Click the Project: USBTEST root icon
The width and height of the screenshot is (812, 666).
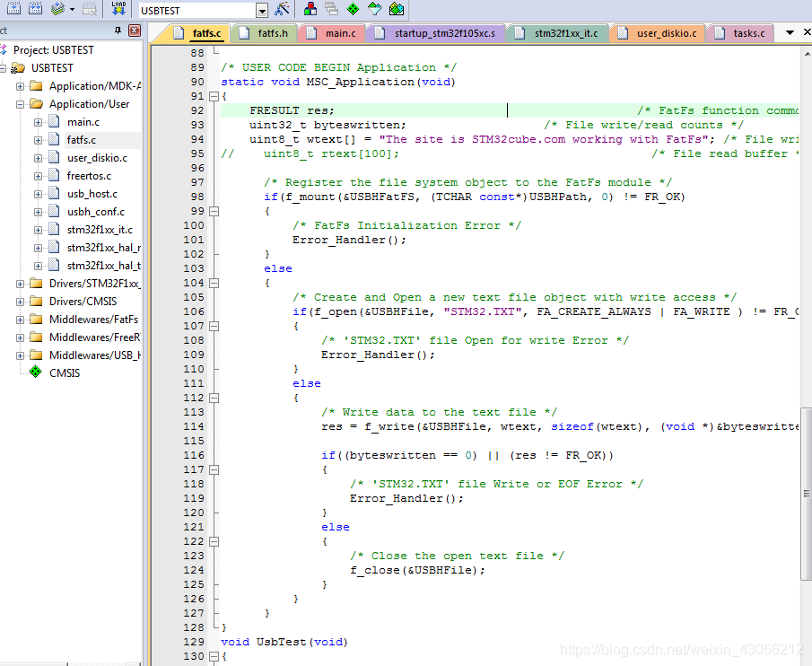(x=4, y=49)
